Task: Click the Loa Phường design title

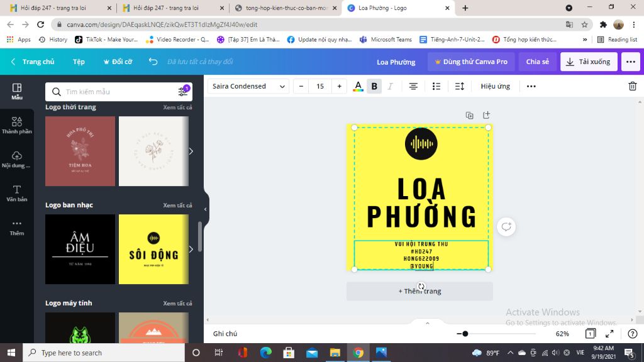Action: coord(396,62)
